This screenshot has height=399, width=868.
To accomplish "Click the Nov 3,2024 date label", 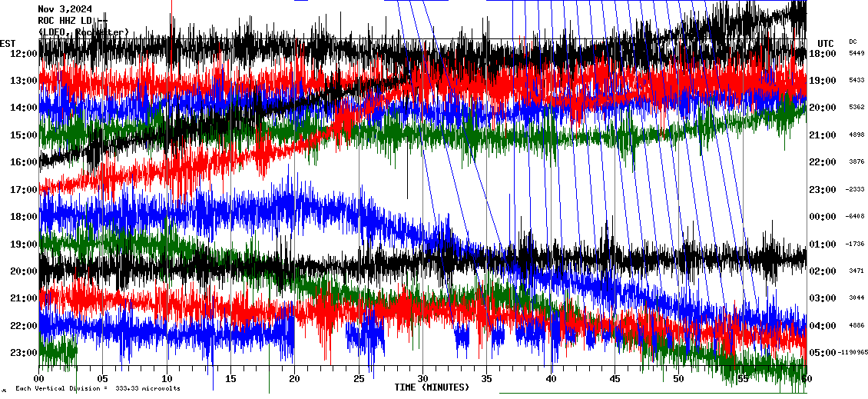I will (65, 9).
